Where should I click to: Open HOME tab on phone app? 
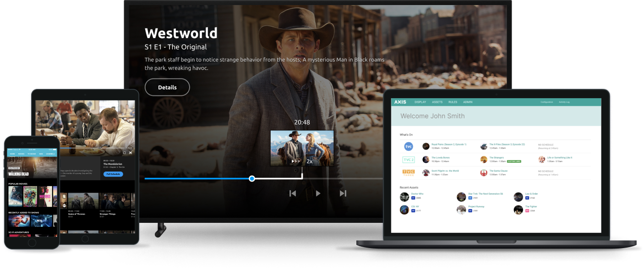coord(12,154)
